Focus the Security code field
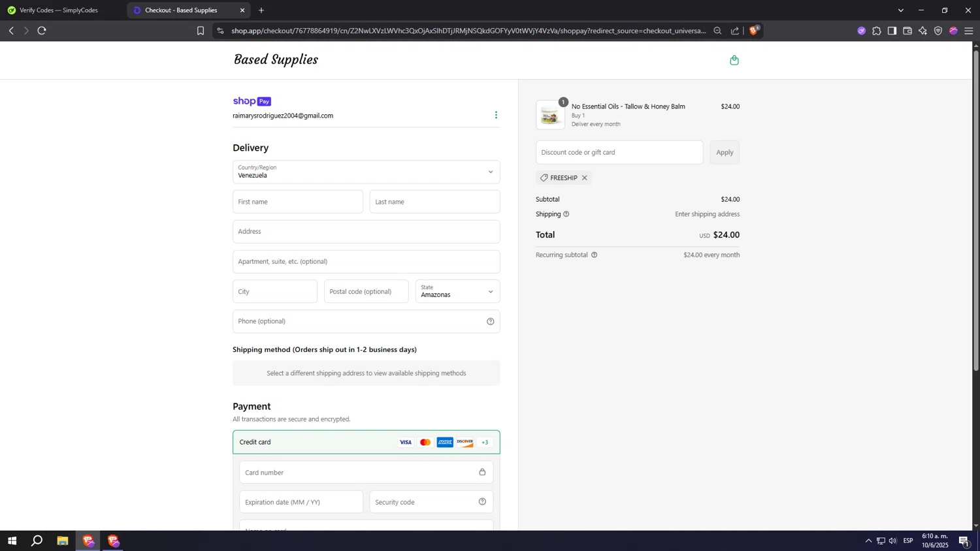The width and height of the screenshot is (980, 551). tap(432, 501)
